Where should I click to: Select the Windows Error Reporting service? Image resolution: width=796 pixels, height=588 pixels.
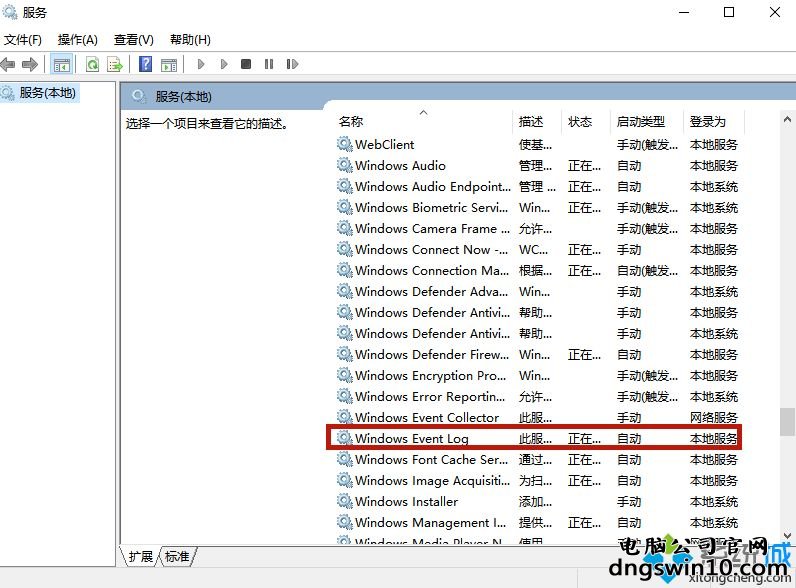537,397
